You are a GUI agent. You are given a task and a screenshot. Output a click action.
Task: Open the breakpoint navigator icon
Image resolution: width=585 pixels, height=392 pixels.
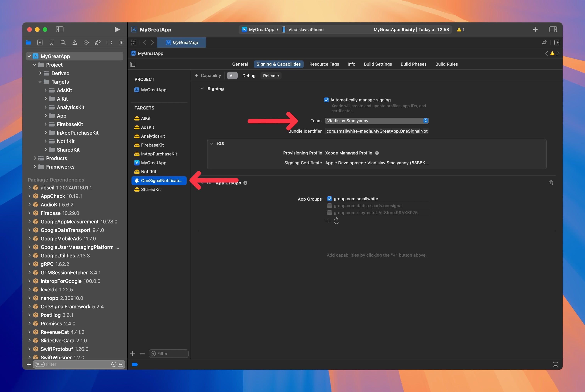[x=109, y=42]
